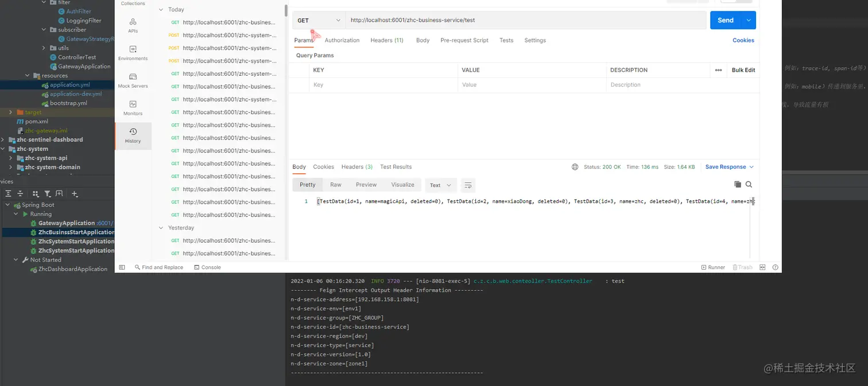Select ZhcDashboardApplication in Services

point(73,269)
